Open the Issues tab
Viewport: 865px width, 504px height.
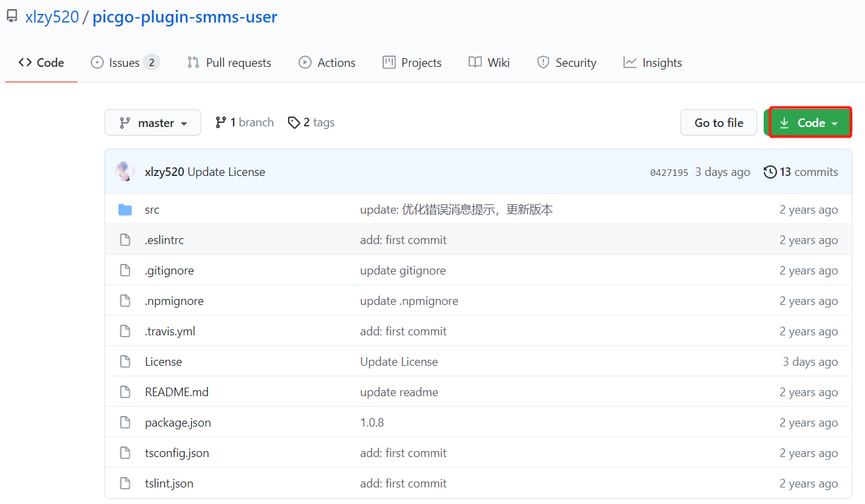[125, 63]
